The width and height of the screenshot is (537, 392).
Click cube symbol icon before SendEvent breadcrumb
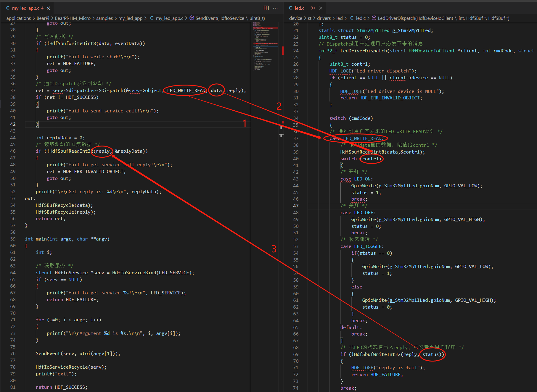coord(192,18)
